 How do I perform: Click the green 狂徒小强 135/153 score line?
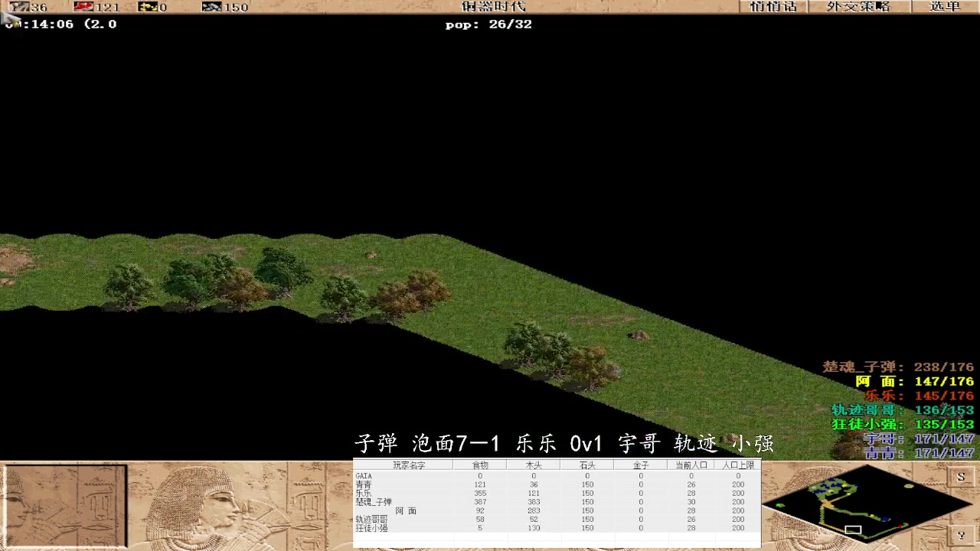pyautogui.click(x=903, y=425)
